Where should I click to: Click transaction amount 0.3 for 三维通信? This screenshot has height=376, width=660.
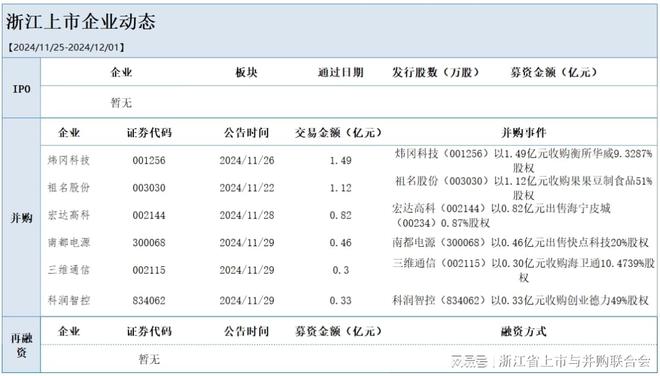341,270
